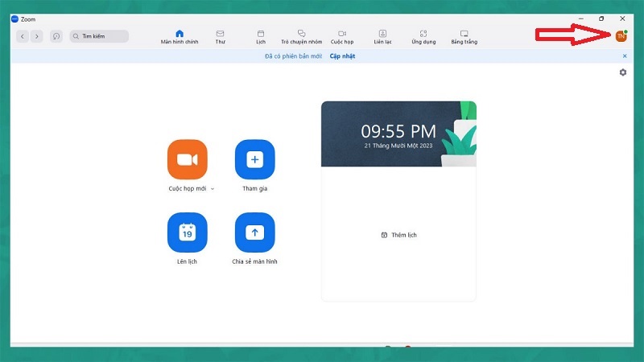Expand the Cuộc họp mới dropdown arrow
Viewport: 644px width, 362px height.
(x=213, y=189)
